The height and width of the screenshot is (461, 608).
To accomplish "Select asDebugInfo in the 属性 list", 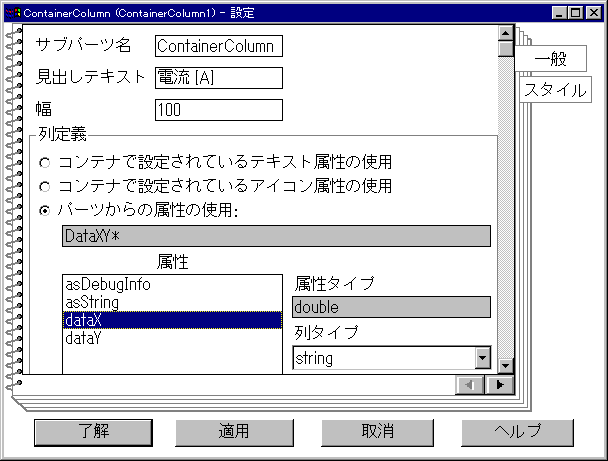I will point(173,284).
